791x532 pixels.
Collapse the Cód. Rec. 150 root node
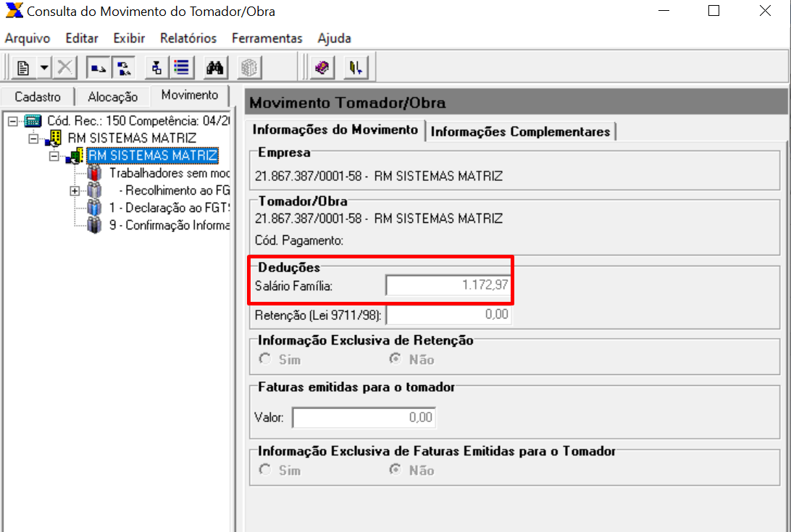point(12,121)
